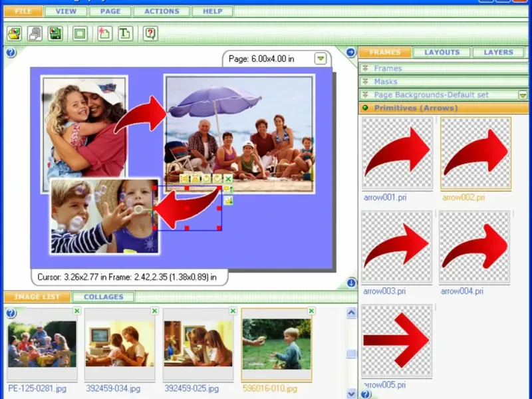The image size is (532, 399).
Task: Select the 392459-025.jpg thumbnail
Action: [198, 344]
